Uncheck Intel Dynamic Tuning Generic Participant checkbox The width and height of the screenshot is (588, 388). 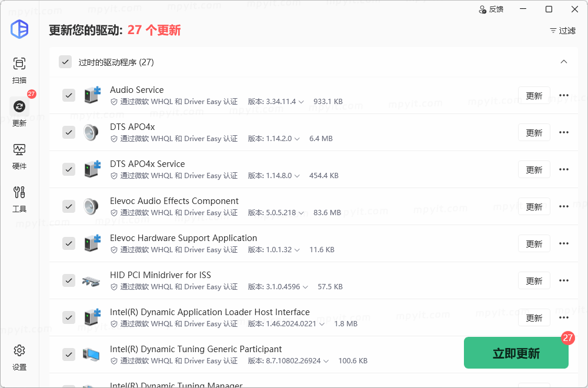click(69, 354)
